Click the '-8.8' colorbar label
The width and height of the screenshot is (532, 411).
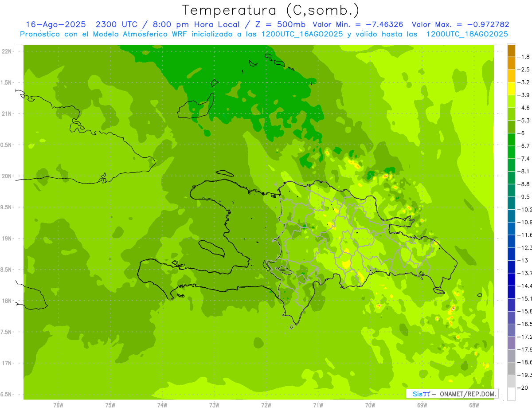(524, 184)
